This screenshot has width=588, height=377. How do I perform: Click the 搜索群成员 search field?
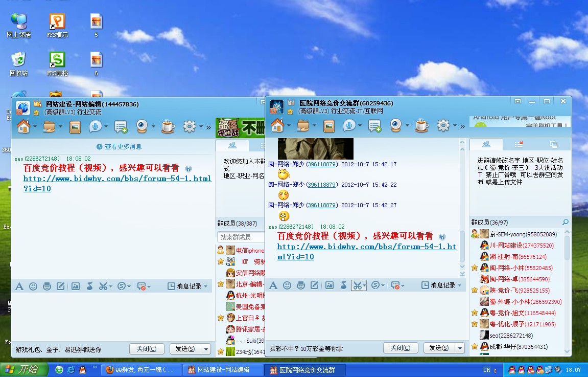tap(240, 237)
